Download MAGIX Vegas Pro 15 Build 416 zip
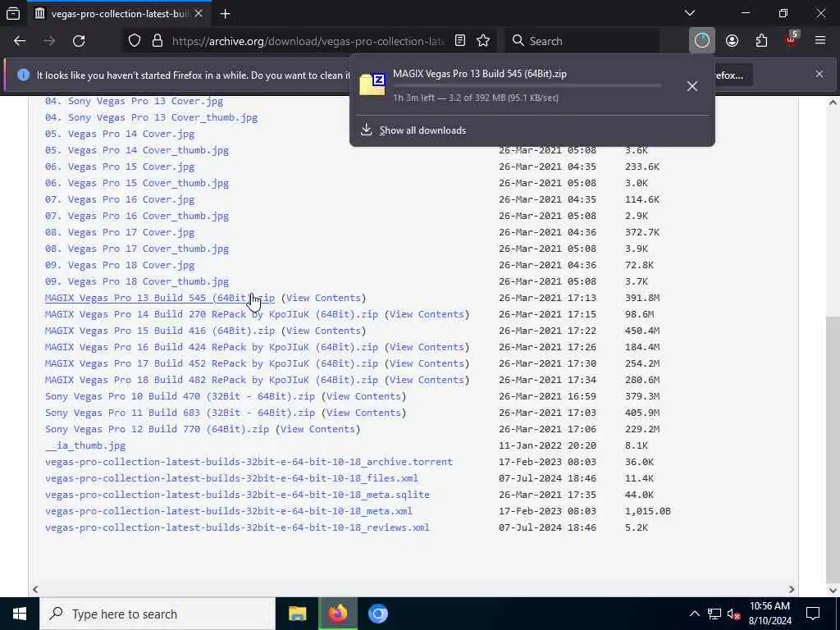Viewport: 840px width, 630px height. pos(160,331)
